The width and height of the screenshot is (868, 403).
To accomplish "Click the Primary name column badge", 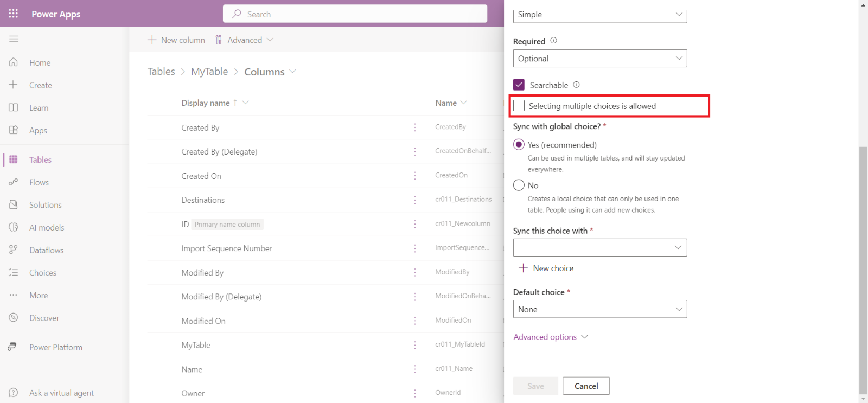I will [x=227, y=225].
